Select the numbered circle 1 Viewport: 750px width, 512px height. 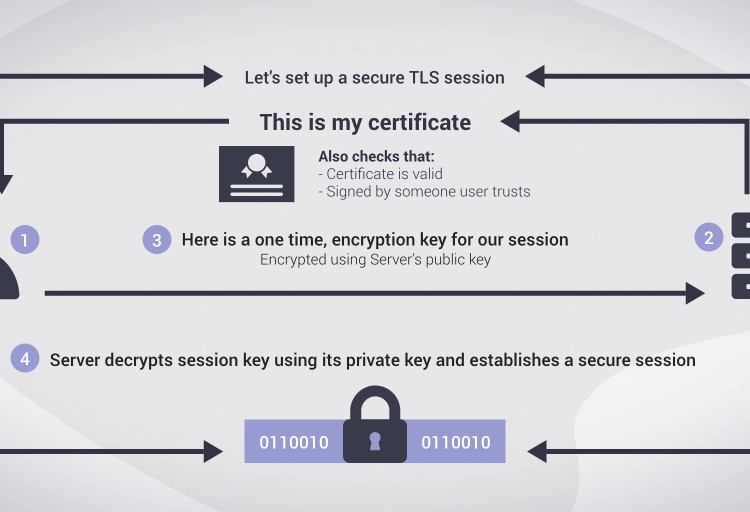click(25, 240)
